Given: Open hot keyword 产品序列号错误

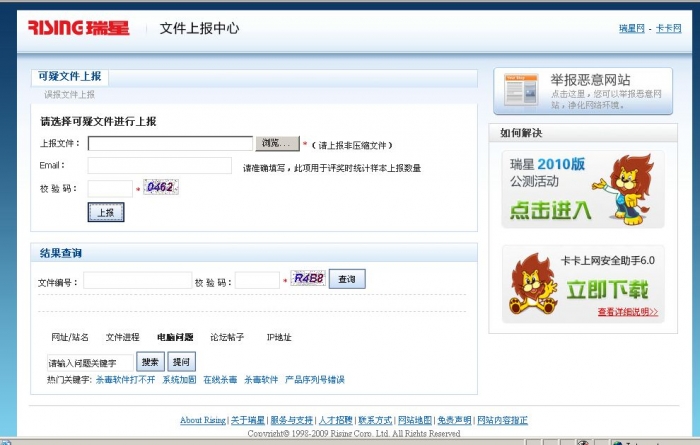Looking at the screenshot, I should pos(315,380).
